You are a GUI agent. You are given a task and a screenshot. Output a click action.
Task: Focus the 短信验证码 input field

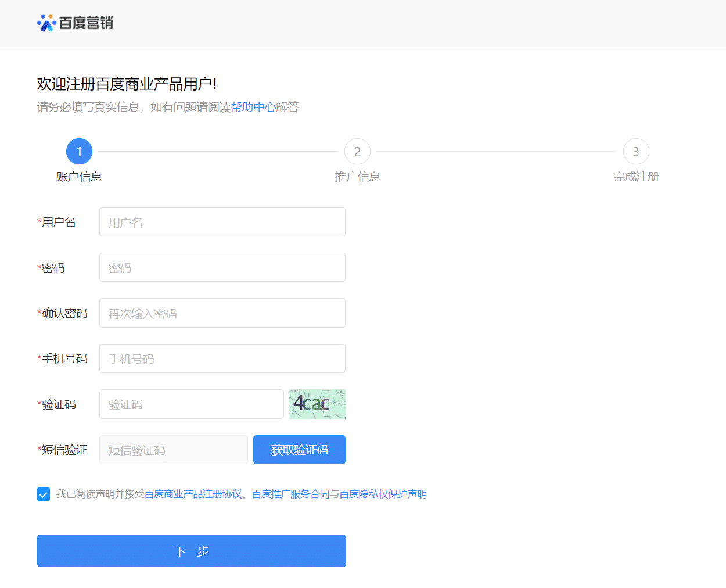(174, 450)
